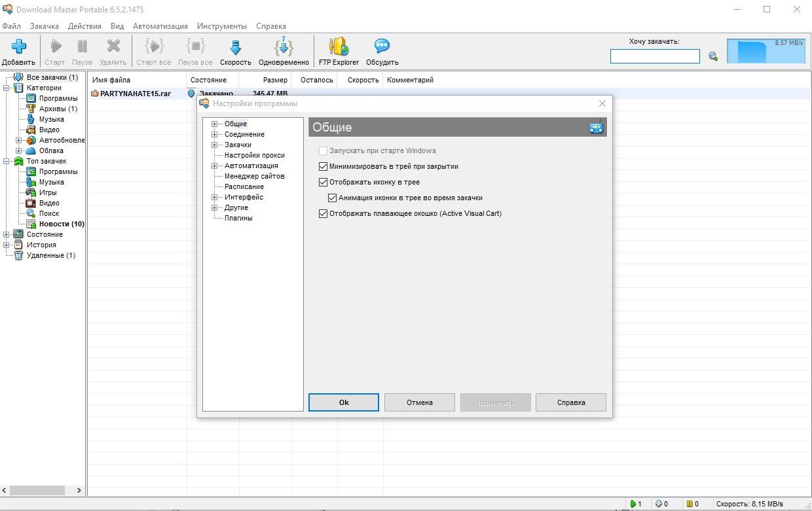Open the Действия menu
The height and width of the screenshot is (511, 812).
(84, 26)
